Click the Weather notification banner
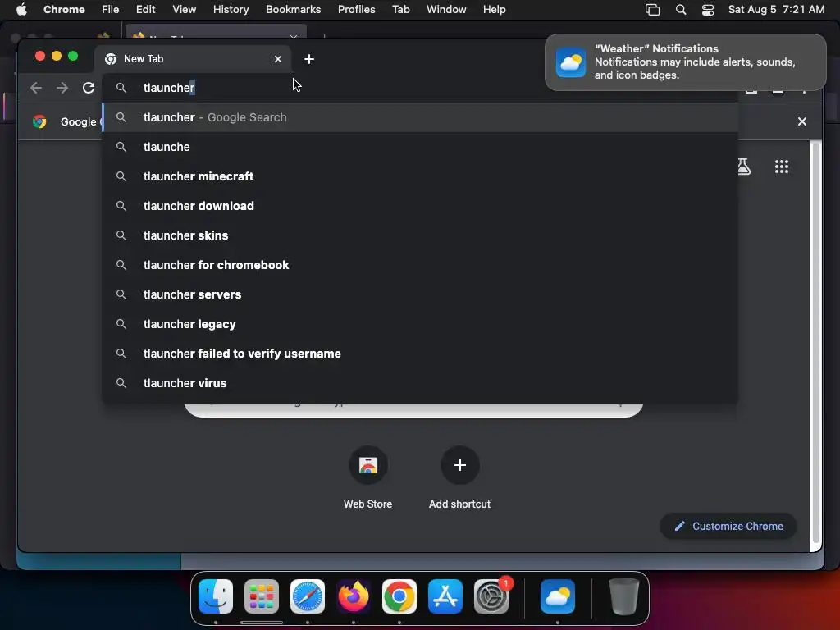 click(x=685, y=62)
